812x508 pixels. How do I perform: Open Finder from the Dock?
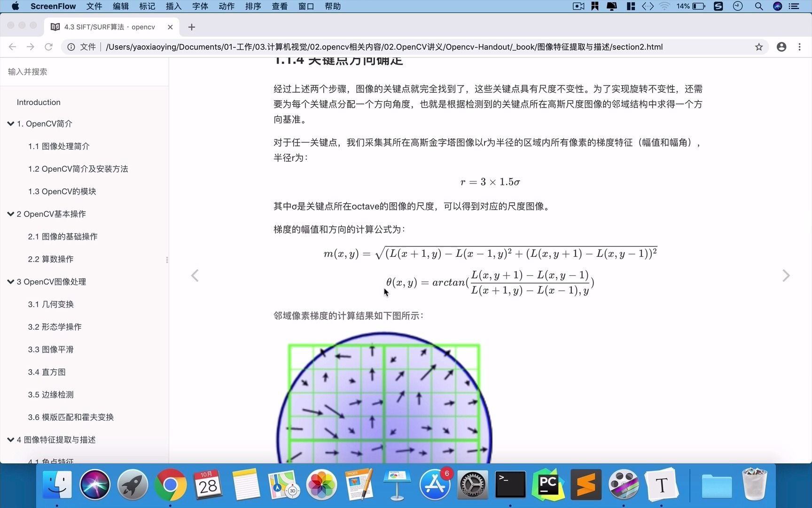coord(57,484)
